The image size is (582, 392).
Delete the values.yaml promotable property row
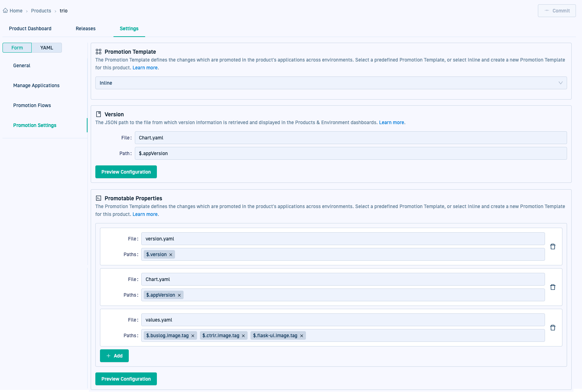coord(552,328)
